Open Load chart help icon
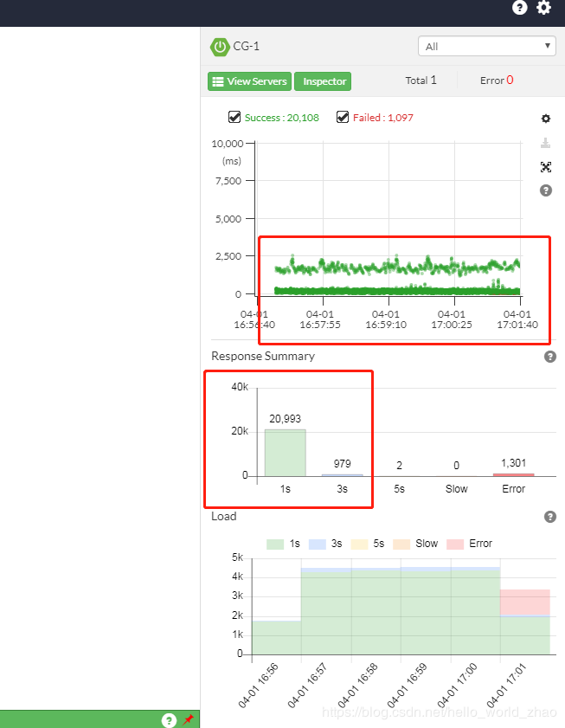Viewport: 565px width, 728px height. (x=550, y=517)
